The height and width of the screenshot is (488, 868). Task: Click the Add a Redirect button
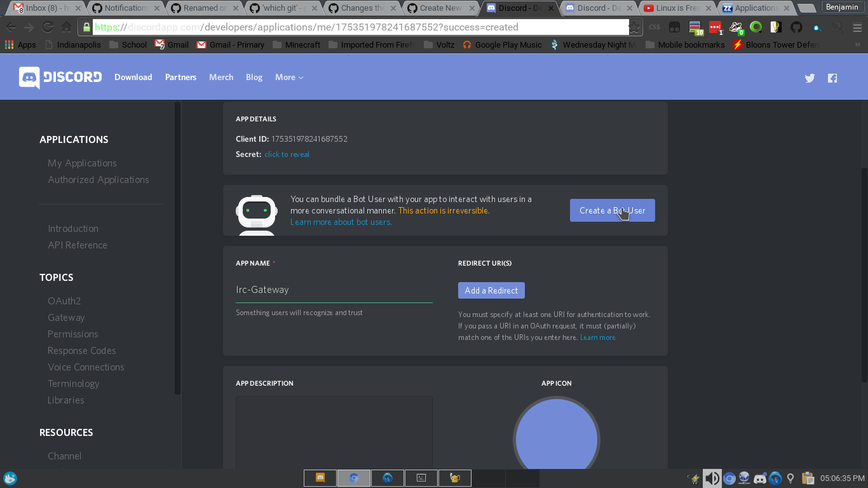pos(491,290)
